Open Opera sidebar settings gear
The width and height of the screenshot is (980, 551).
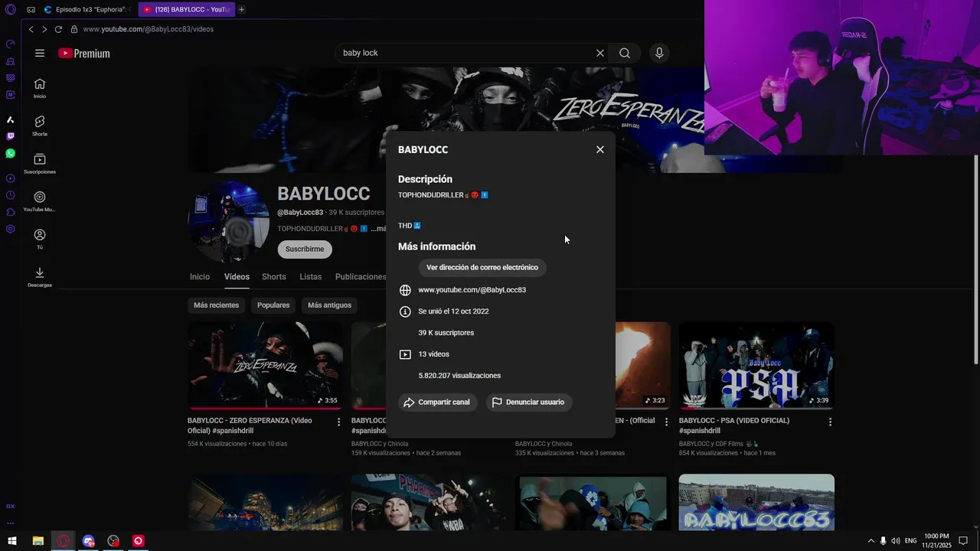pos(10,229)
